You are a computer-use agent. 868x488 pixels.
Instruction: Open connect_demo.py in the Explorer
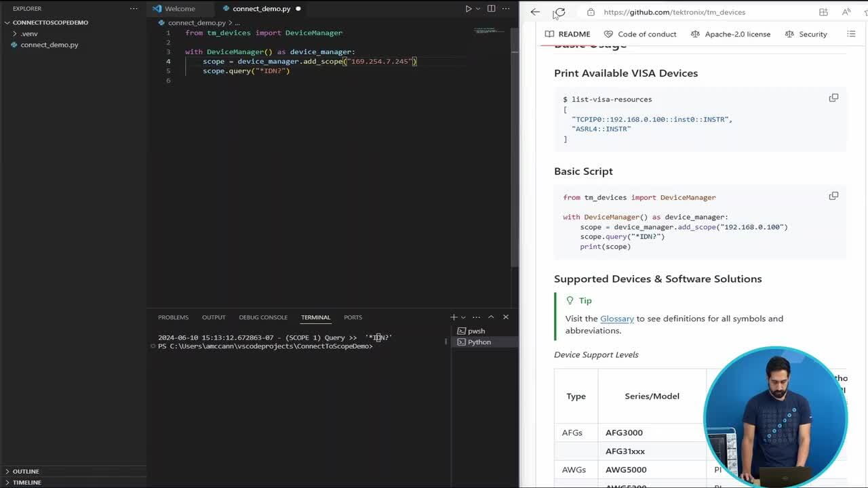coord(49,45)
